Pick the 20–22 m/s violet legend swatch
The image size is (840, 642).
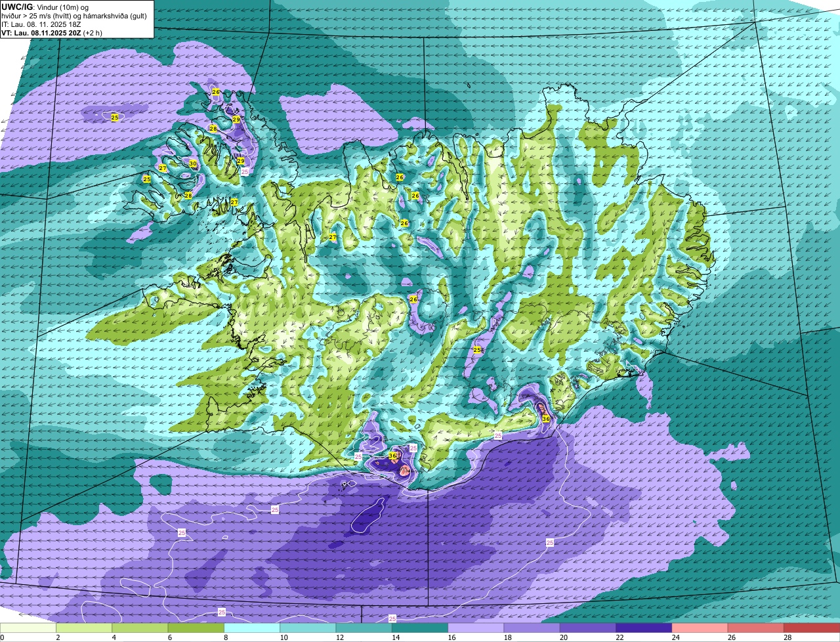click(x=588, y=628)
